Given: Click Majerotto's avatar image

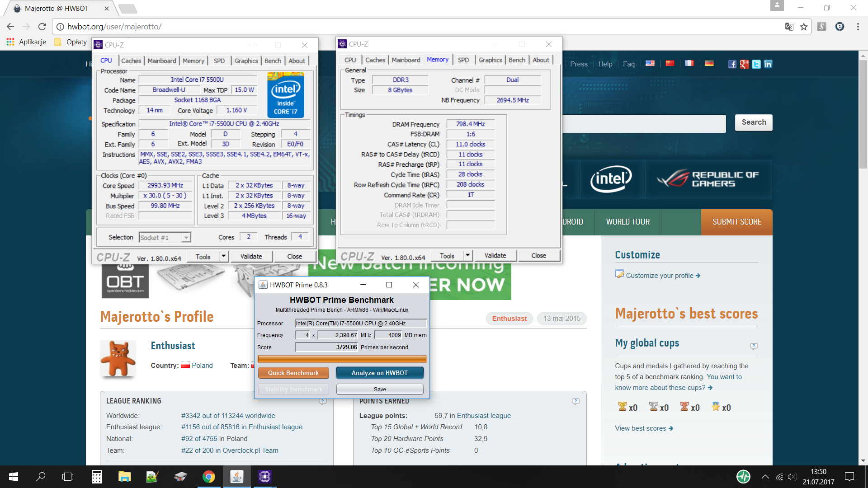Looking at the screenshot, I should pyautogui.click(x=118, y=359).
